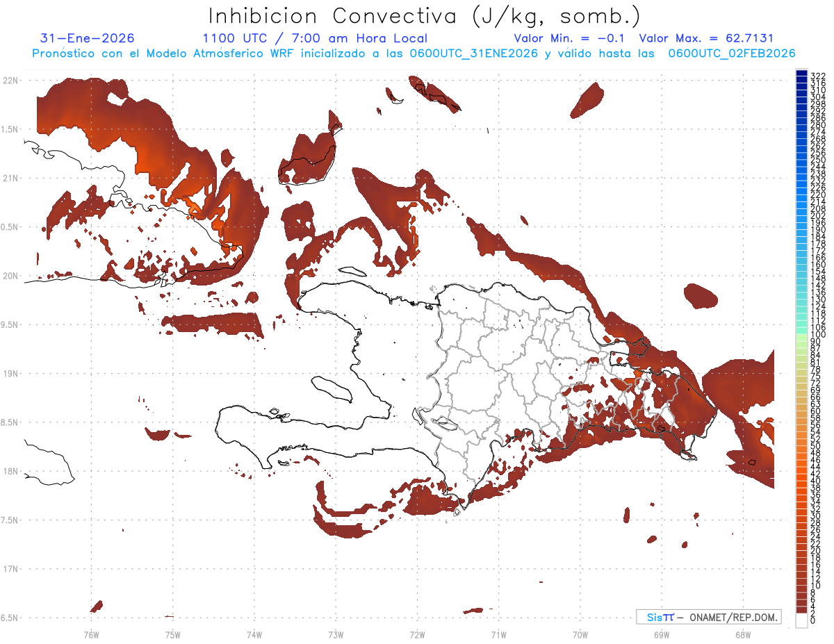Click the darkest blue swatch topping the color scale

[x=801, y=74]
